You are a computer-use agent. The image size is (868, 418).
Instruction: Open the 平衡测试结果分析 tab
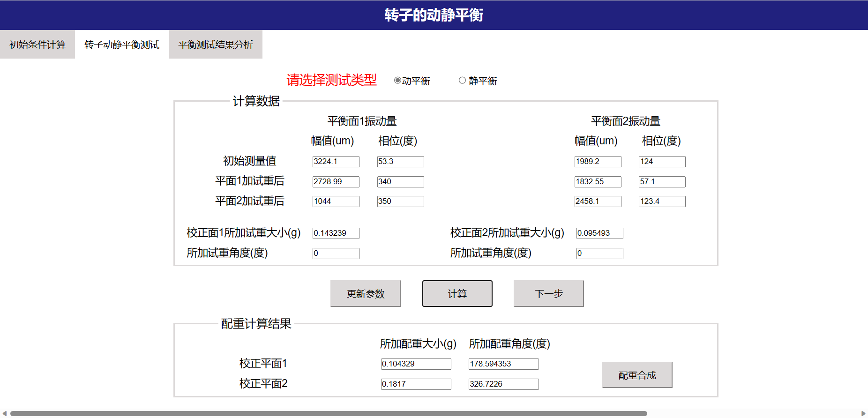pyautogui.click(x=216, y=45)
